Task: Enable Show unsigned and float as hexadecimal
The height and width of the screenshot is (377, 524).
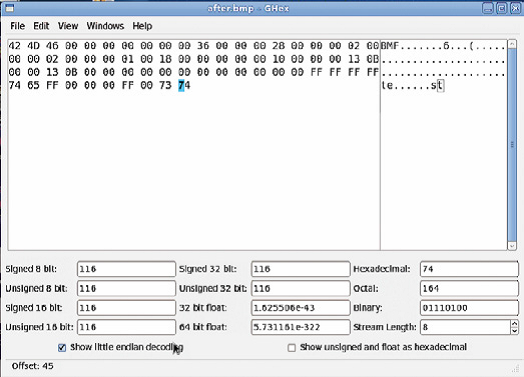Action: [291, 348]
